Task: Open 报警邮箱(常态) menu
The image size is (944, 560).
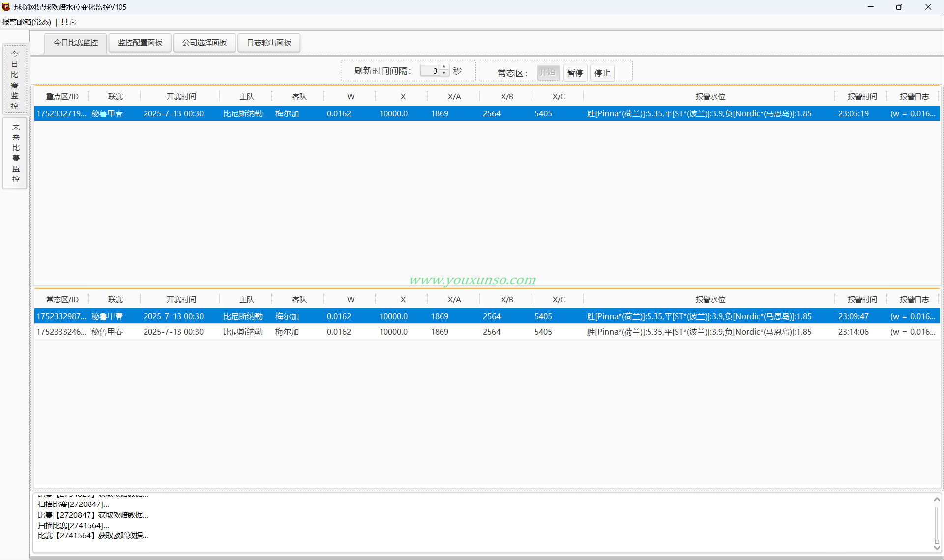Action: pyautogui.click(x=27, y=22)
